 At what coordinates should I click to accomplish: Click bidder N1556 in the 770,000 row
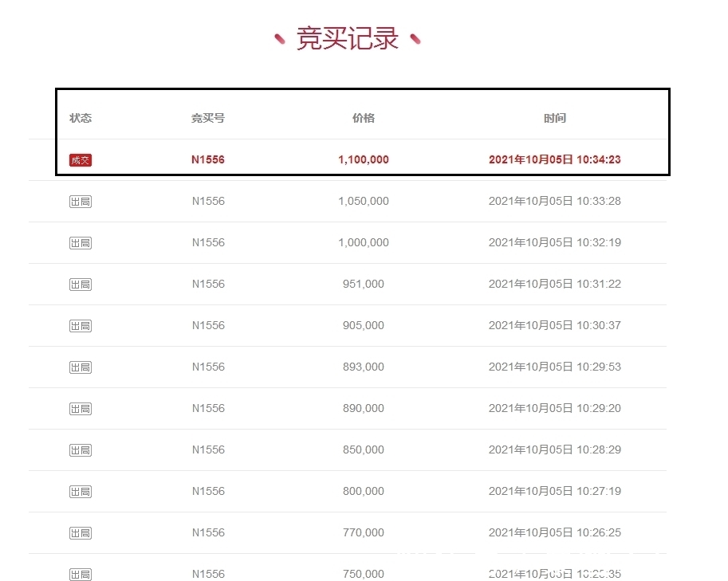click(208, 532)
